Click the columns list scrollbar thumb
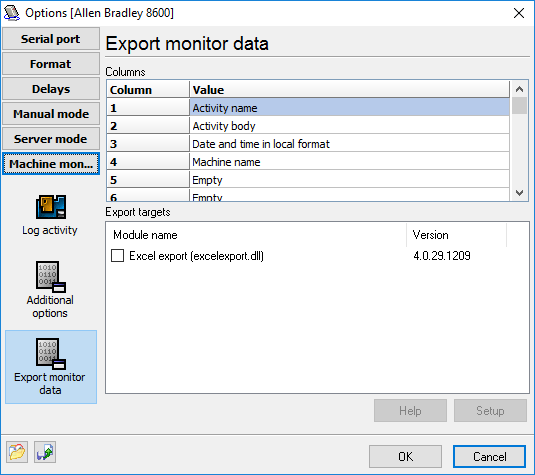The image size is (535, 475). point(519,105)
